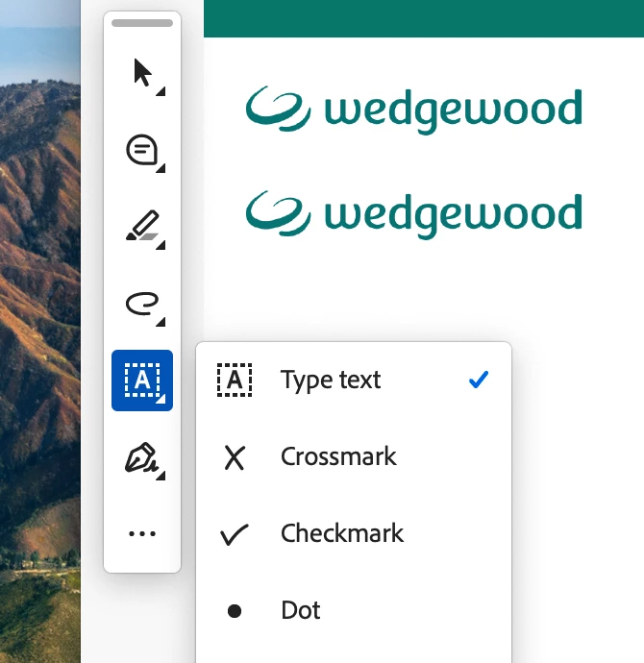Click the active Type text tool button
Screen dimensions: 644x663
[142, 381]
